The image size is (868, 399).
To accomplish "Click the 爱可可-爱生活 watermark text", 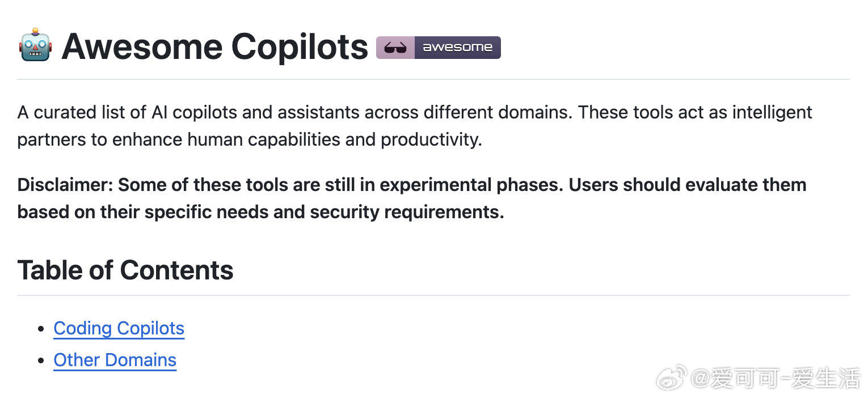I will pyautogui.click(x=776, y=379).
